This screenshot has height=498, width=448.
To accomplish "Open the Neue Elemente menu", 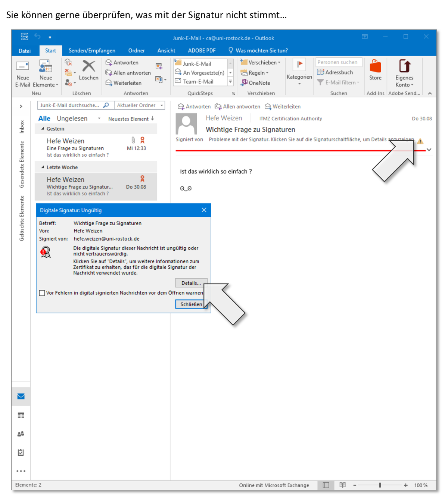I will tap(46, 73).
